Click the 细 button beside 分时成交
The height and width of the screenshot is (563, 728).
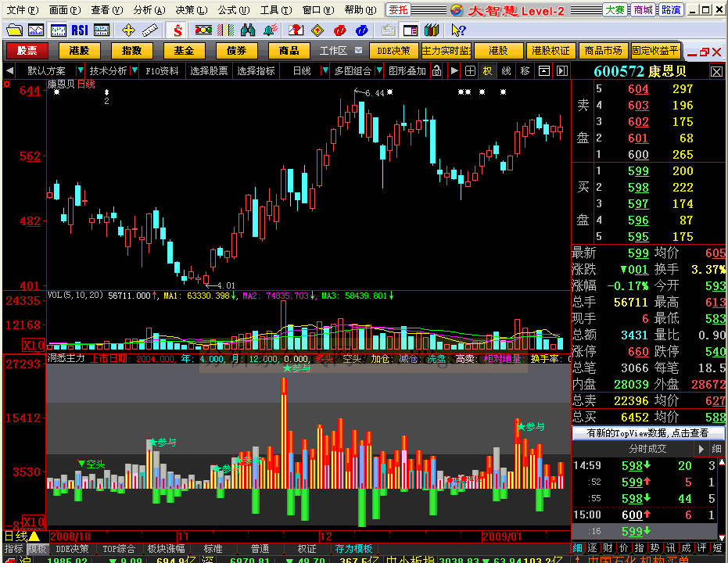(x=716, y=449)
